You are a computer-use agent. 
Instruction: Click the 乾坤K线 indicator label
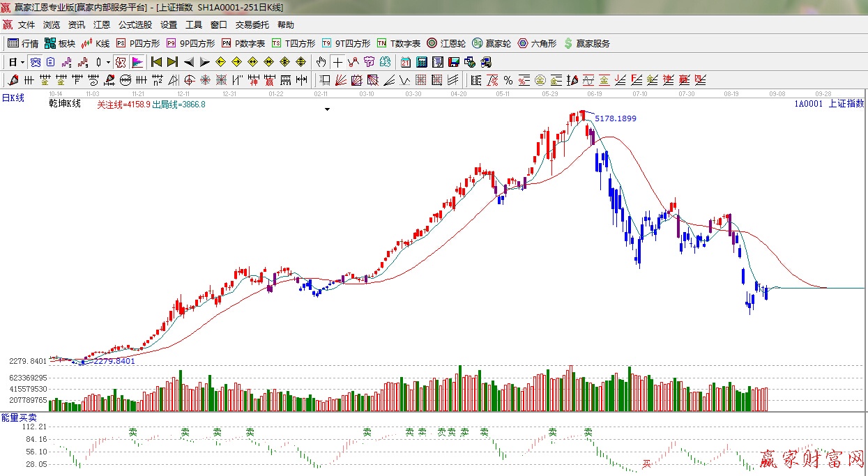point(65,104)
